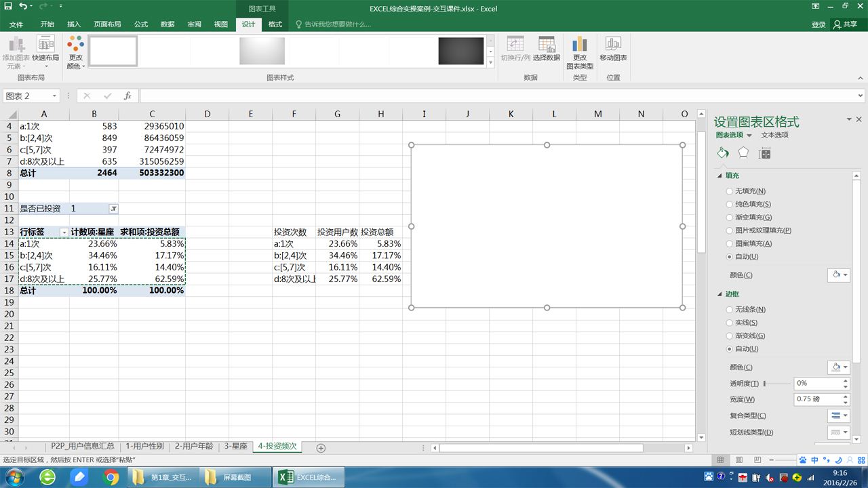868x488 pixels.
Task: Save the workbook from Quick Access Toolbar
Action: pyautogui.click(x=8, y=6)
